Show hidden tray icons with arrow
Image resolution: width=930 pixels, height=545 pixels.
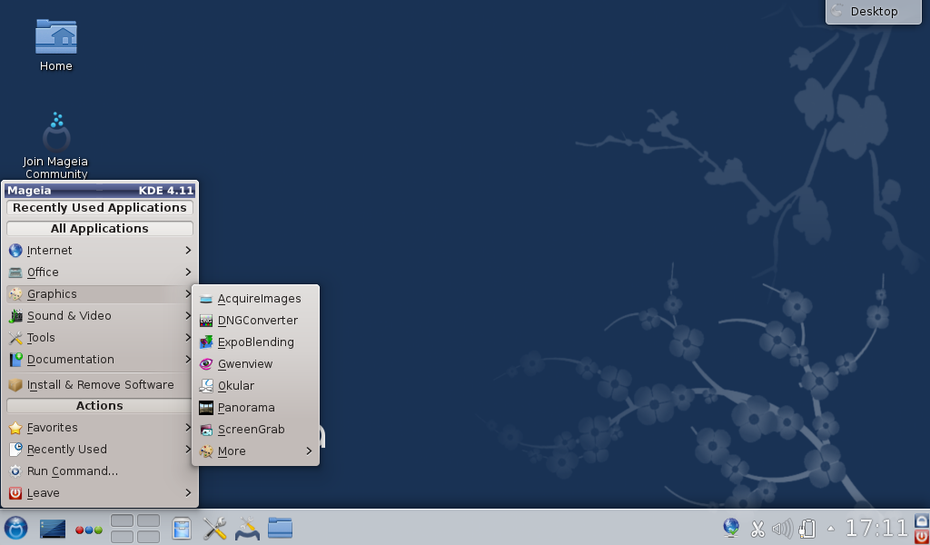[x=830, y=529]
